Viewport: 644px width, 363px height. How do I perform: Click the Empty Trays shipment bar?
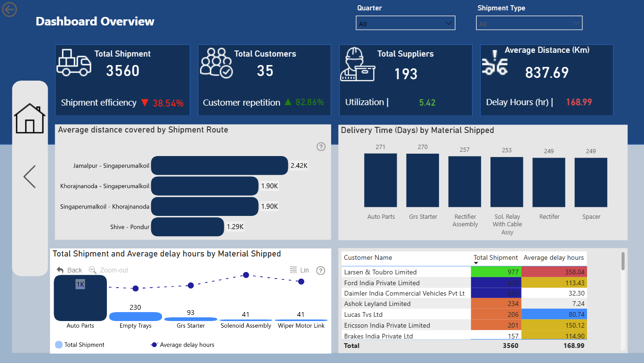(x=136, y=316)
